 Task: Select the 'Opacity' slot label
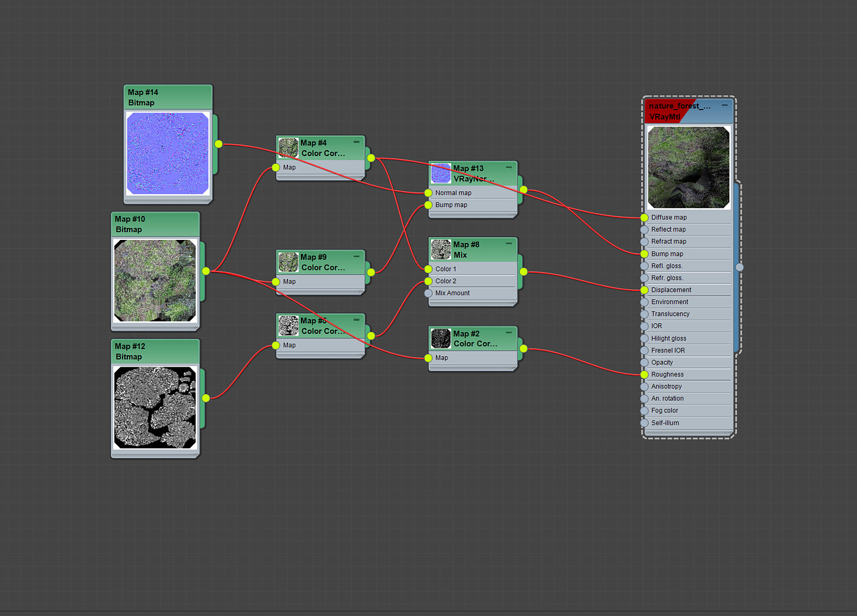pyautogui.click(x=662, y=363)
